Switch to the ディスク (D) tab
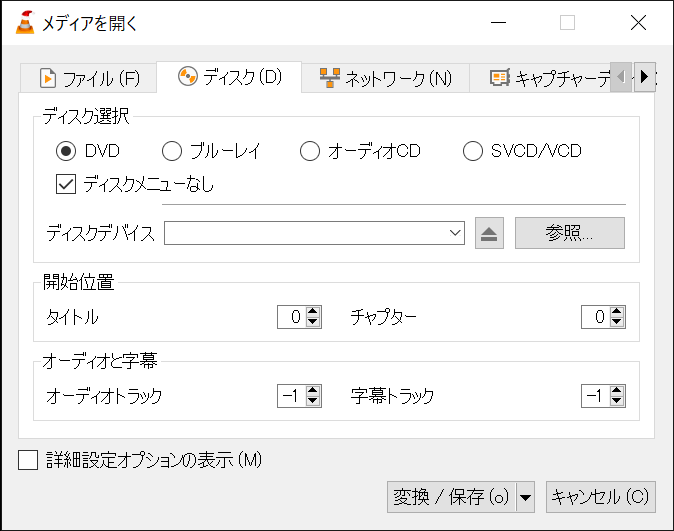 point(229,77)
